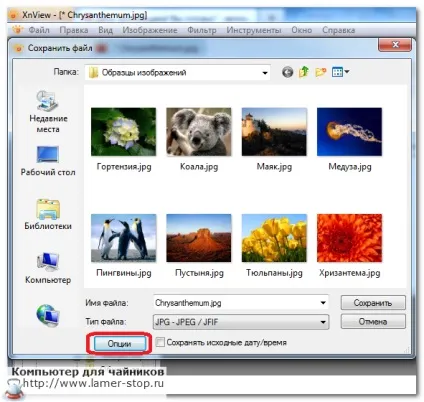Viewport: 424px width, 402px height.
Task: Create a new folder
Action: tap(320, 72)
